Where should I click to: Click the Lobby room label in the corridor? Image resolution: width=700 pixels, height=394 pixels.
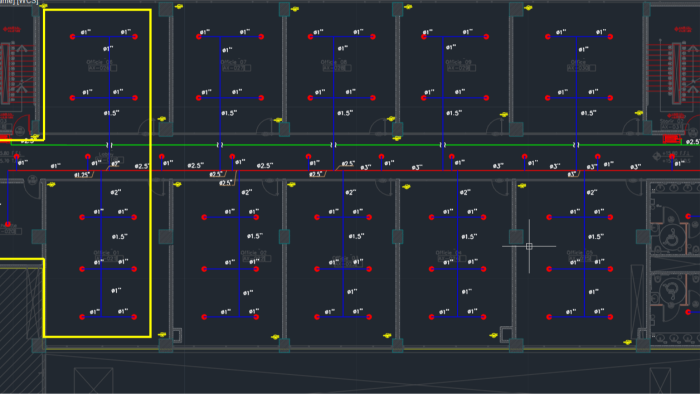click(x=106, y=155)
